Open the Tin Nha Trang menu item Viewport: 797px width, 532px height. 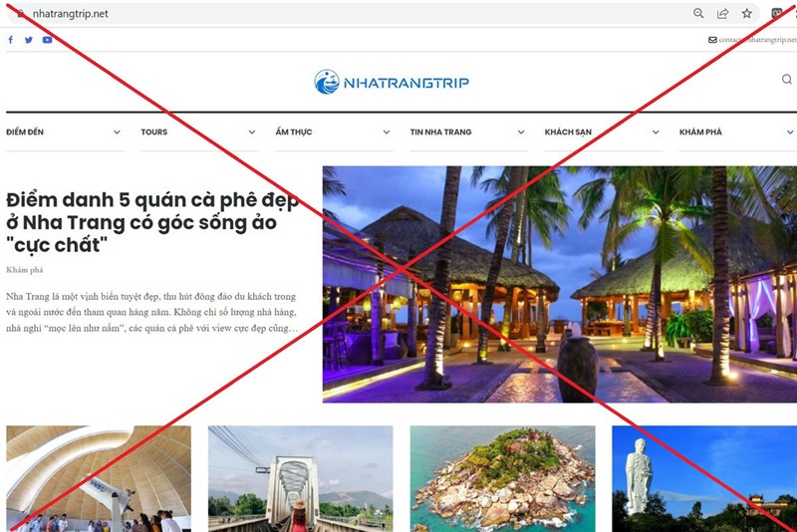(440, 133)
